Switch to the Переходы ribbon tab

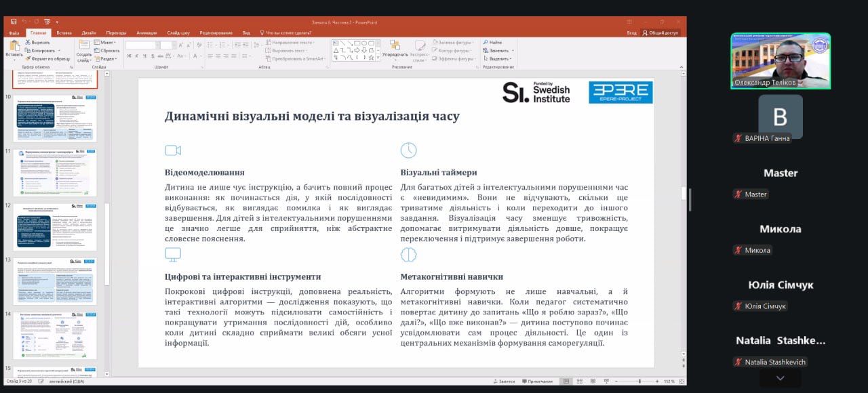(116, 33)
